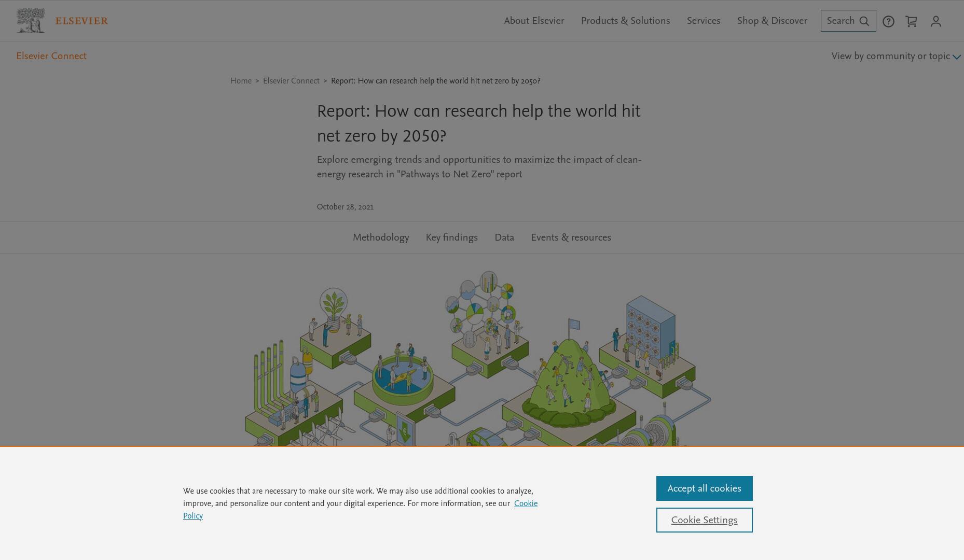Click the search magnifier icon
This screenshot has width=964, height=560.
pos(864,21)
